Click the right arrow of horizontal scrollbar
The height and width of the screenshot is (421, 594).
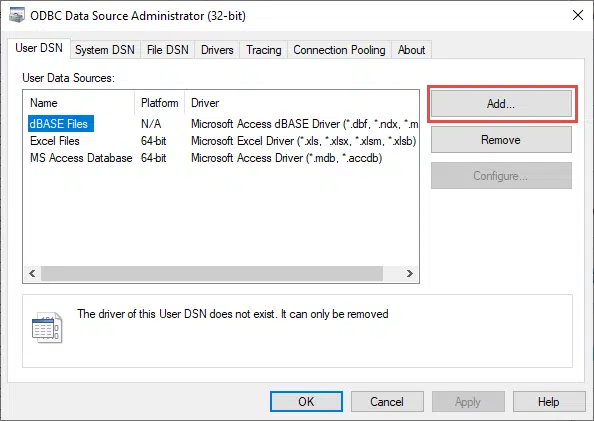tap(410, 274)
